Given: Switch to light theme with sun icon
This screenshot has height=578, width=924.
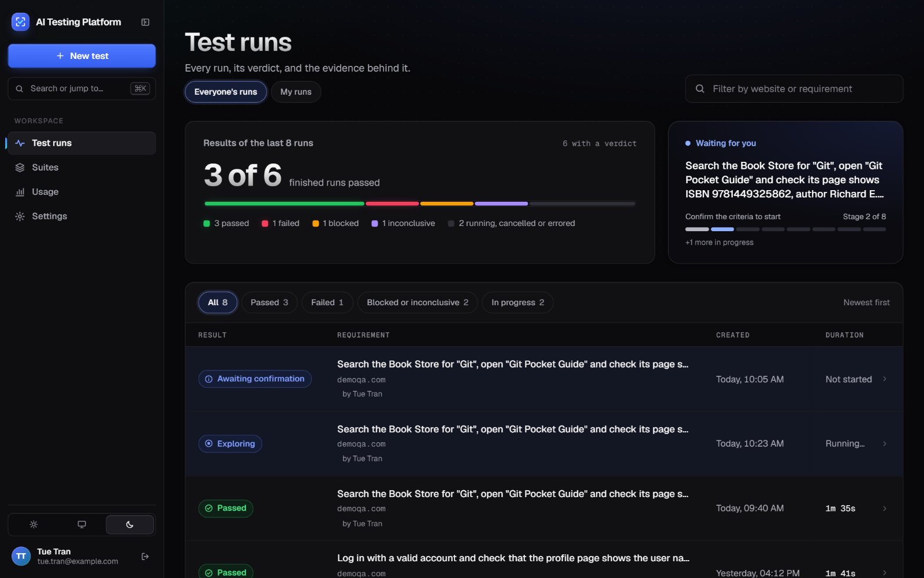Looking at the screenshot, I should click(x=33, y=525).
